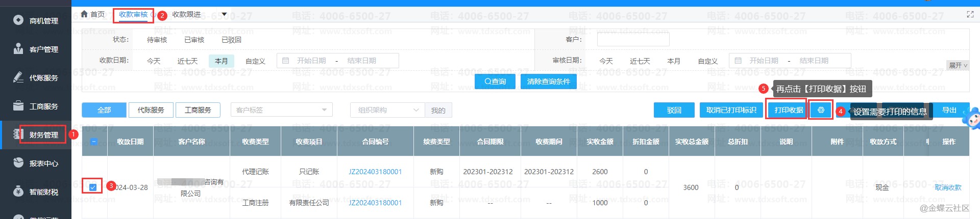Open 客户管理 sidebar icon

[x=18, y=49]
